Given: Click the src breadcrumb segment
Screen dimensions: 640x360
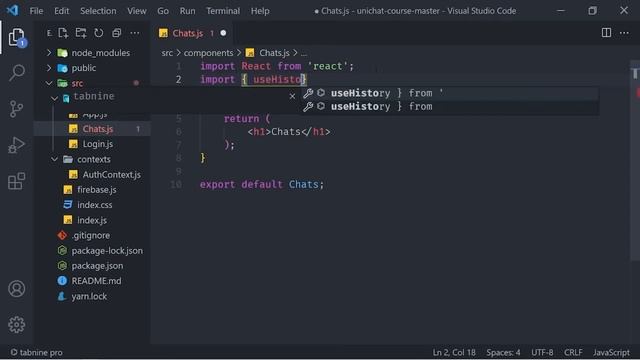Looking at the screenshot, I should point(167,53).
